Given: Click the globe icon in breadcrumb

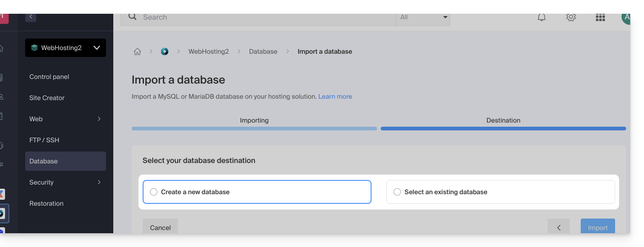Looking at the screenshot, I should point(165,51).
